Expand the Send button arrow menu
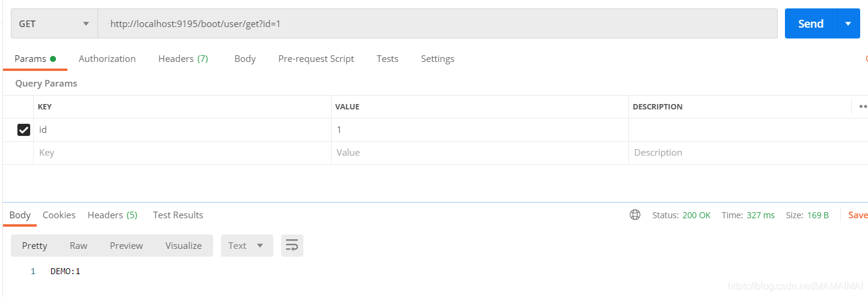Screen dimensions: 868x297 click(848, 24)
